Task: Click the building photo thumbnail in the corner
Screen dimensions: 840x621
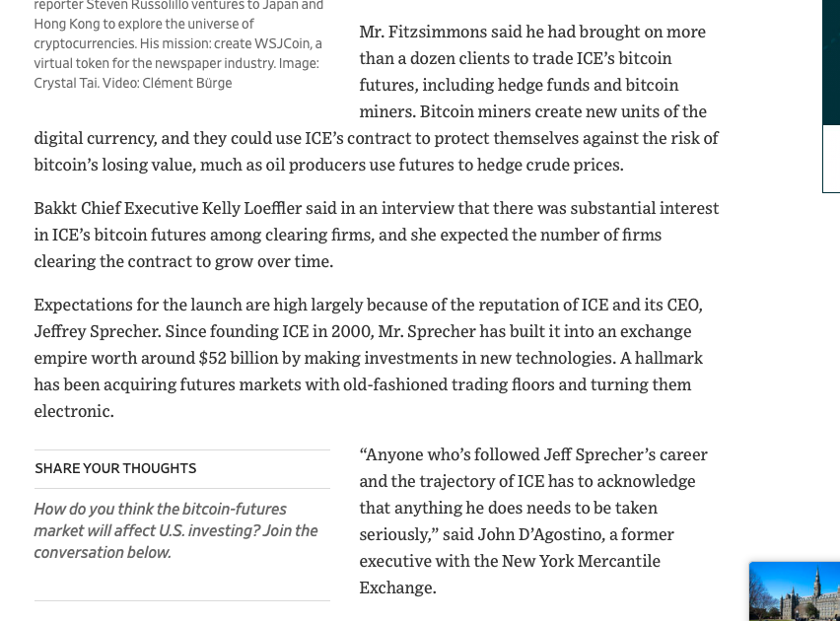Action: pos(795,591)
